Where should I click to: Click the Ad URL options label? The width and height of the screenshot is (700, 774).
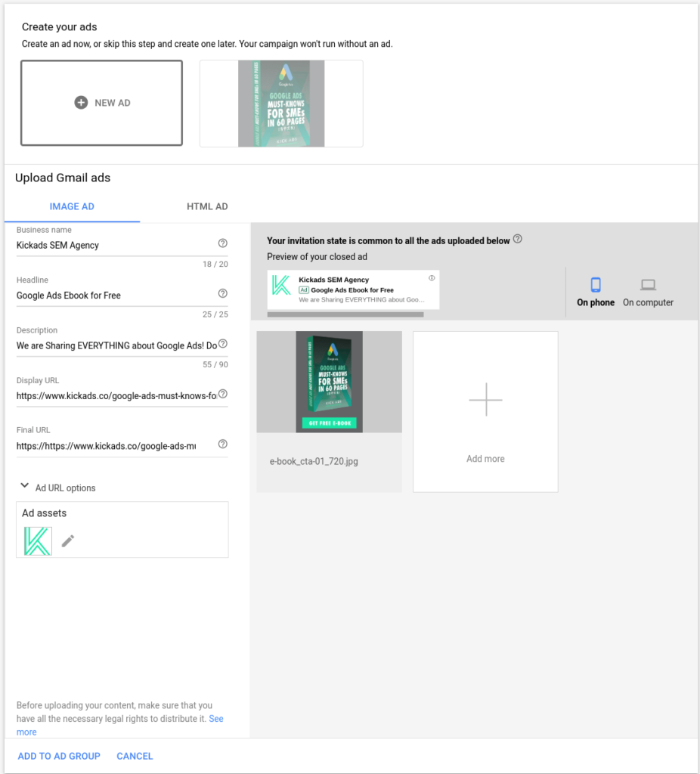tap(65, 488)
